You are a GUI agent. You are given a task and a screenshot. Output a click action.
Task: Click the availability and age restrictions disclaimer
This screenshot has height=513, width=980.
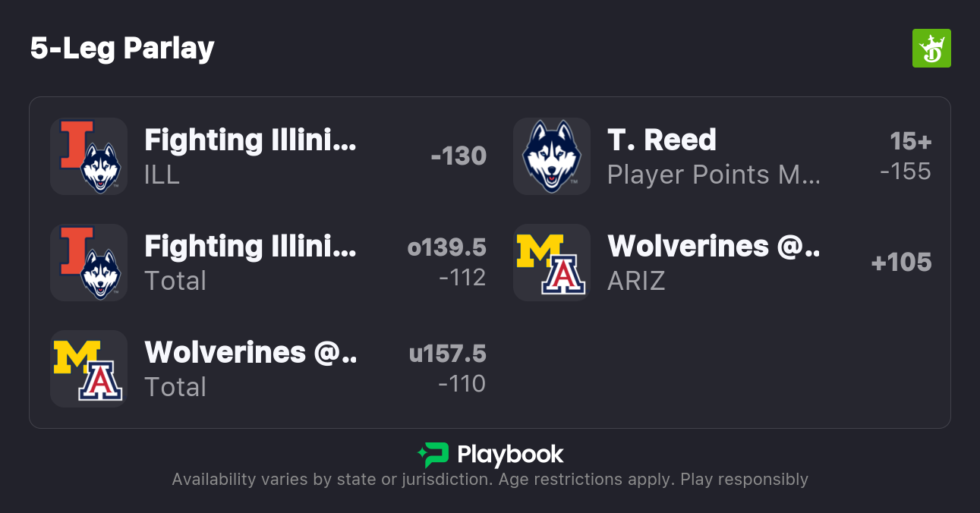coord(490,480)
